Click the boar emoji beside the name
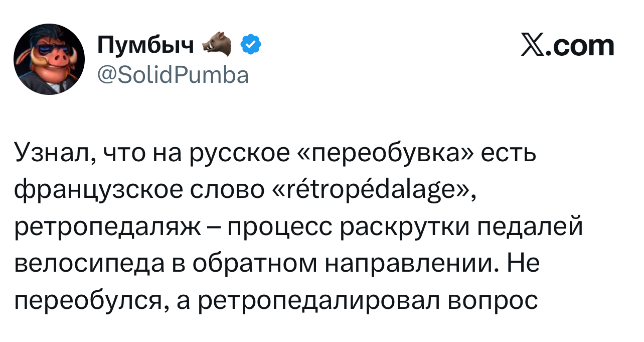644x342 pixels. [x=218, y=45]
